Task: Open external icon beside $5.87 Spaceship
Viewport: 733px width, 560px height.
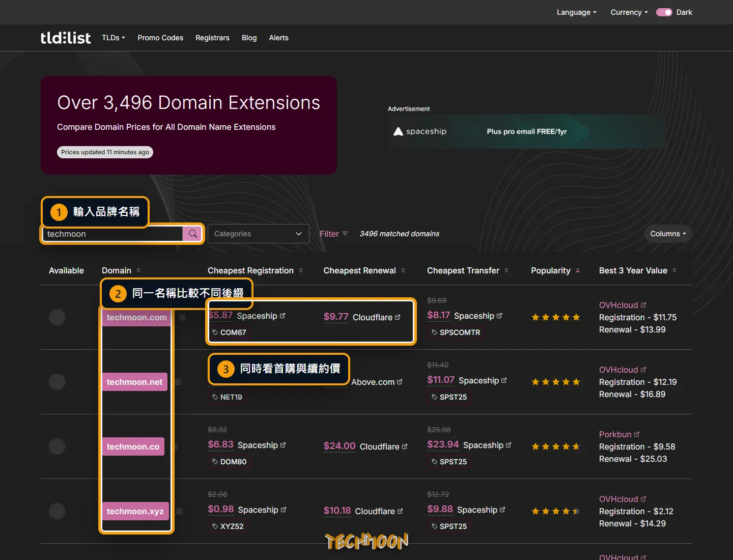Action: tap(283, 316)
